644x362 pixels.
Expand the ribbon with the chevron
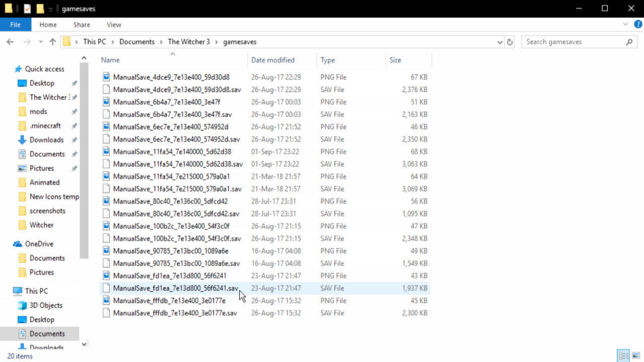point(626,24)
